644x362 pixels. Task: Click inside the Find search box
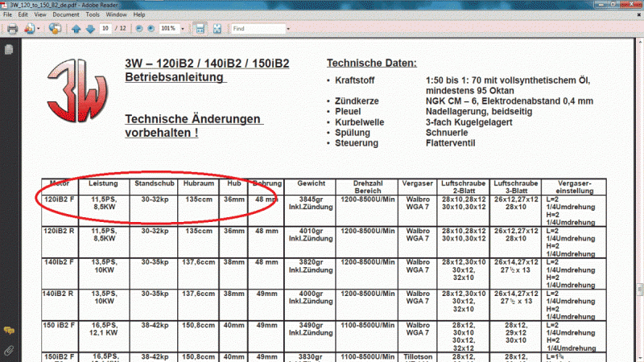tap(258, 28)
